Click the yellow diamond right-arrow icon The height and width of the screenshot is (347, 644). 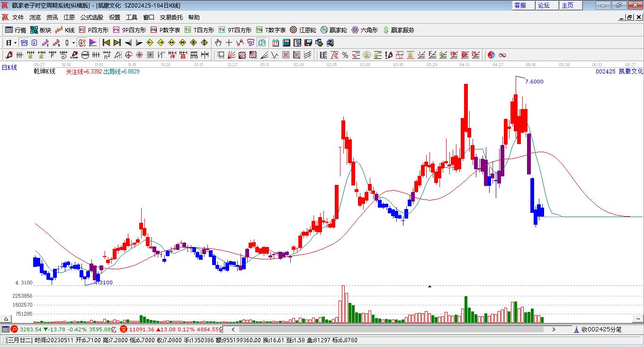pos(161,43)
